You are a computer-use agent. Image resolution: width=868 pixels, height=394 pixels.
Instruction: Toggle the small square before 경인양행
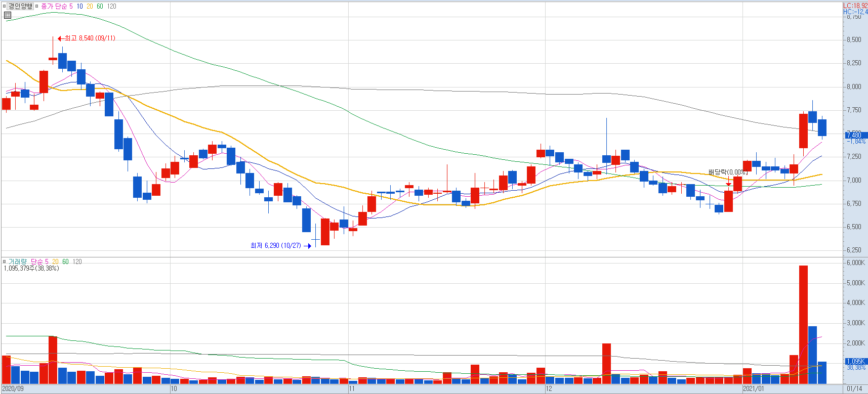click(x=4, y=6)
